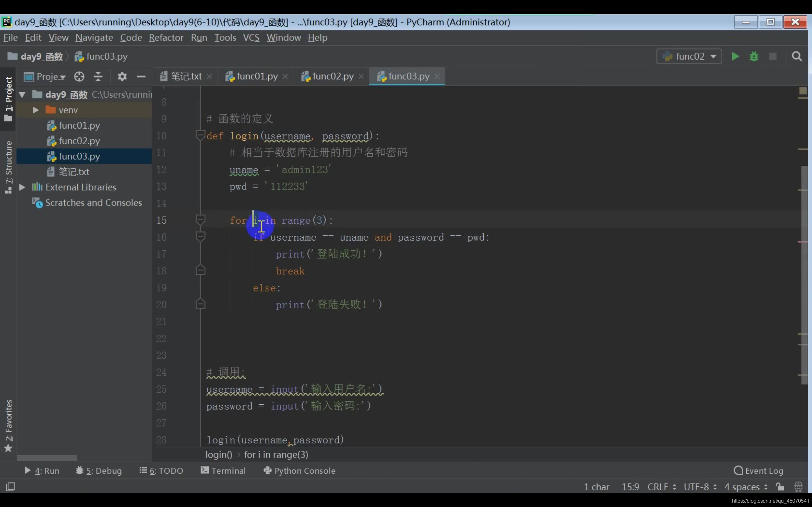Switch to the func01.py editor tab
The width and height of the screenshot is (812, 507).
click(x=257, y=76)
